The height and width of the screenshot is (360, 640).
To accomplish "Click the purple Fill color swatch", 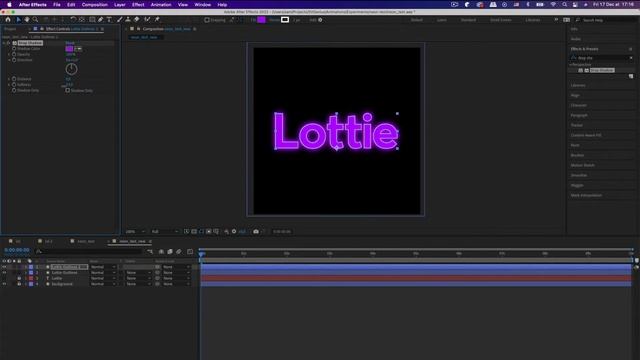I will (261, 20).
